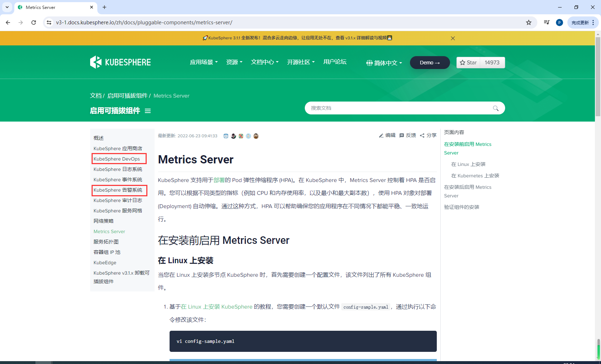Go back to the previous page

pos(8,23)
